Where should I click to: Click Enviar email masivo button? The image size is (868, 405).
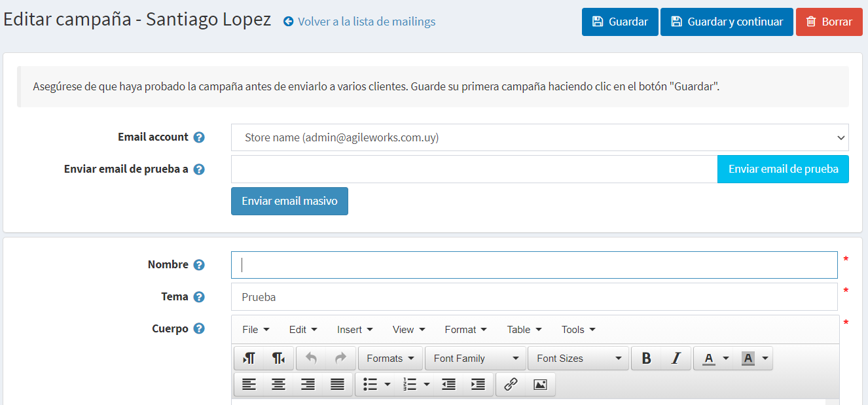tap(289, 201)
